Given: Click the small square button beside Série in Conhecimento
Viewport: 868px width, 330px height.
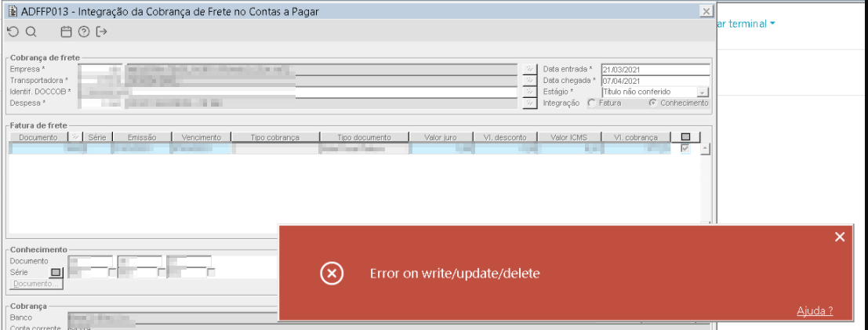Looking at the screenshot, I should [56, 273].
